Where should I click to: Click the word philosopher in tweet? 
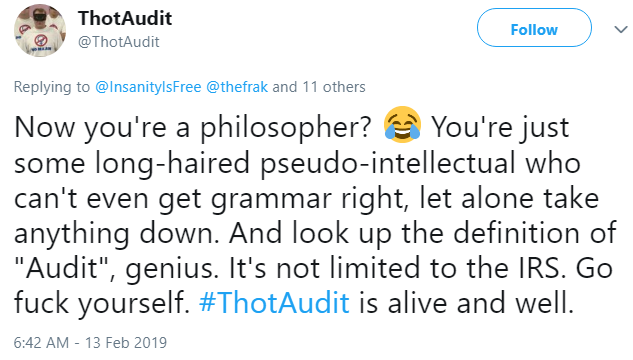point(286,128)
